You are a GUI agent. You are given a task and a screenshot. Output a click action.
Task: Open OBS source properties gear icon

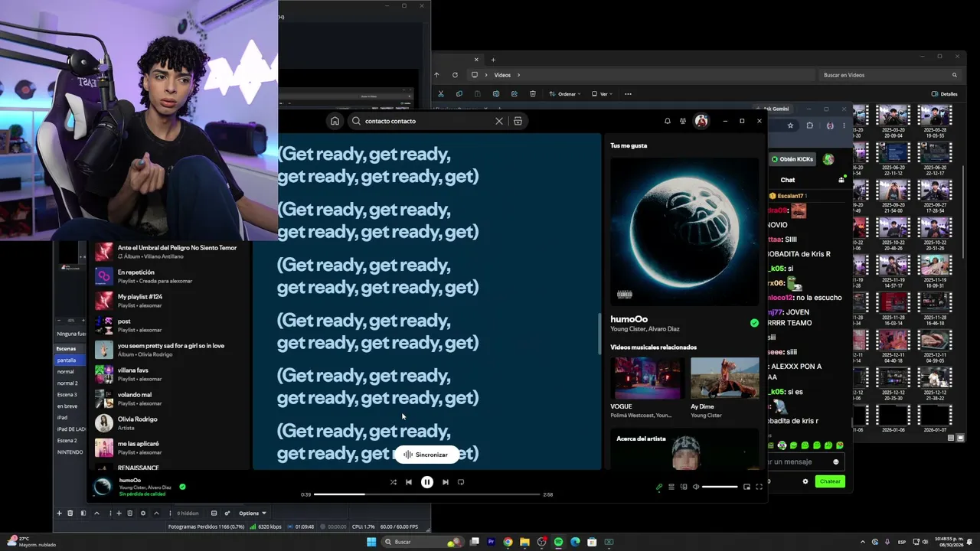pyautogui.click(x=142, y=513)
